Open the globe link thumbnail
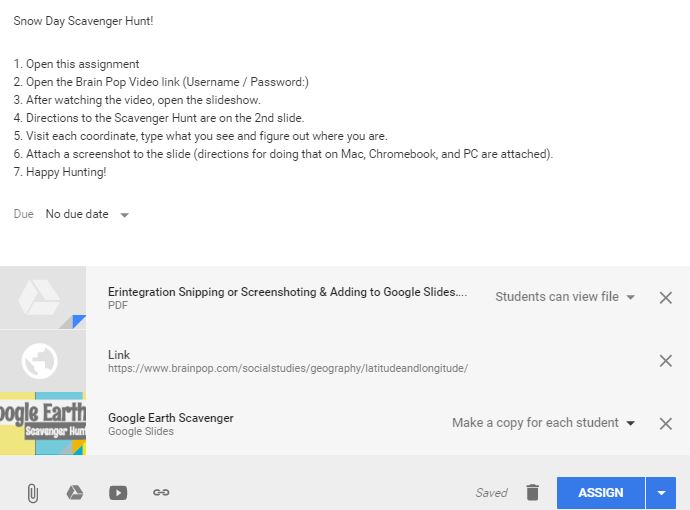The image size is (690, 510). click(43, 360)
